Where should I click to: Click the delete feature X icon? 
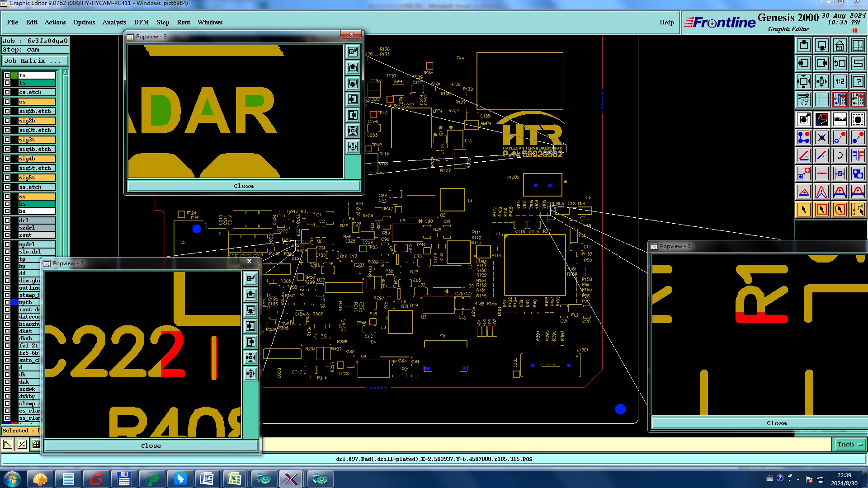click(821, 137)
